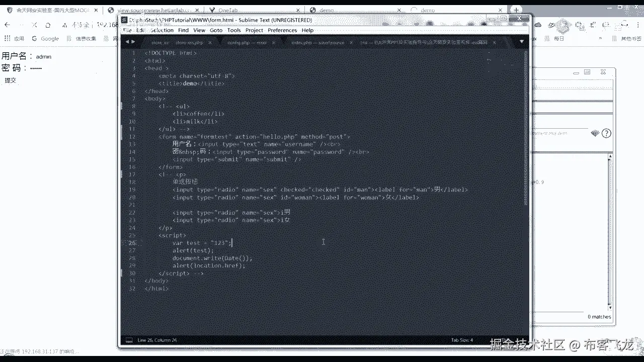
Task: Open the Goto menu in Sublime Text
Action: (216, 30)
